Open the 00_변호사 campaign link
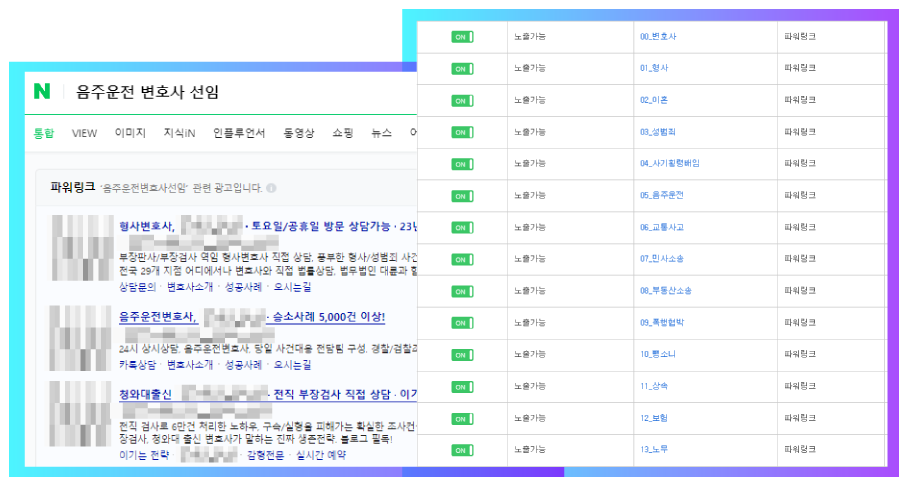908x486 pixels. coord(658,36)
